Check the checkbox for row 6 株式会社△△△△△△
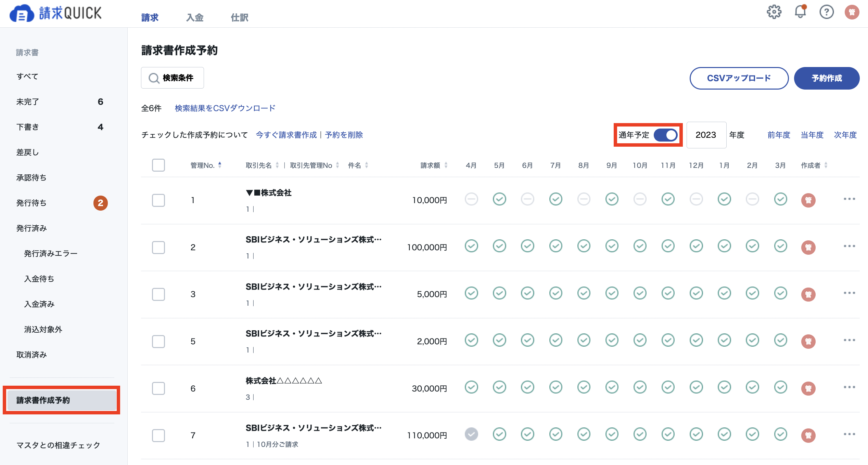The width and height of the screenshot is (868, 465). (x=158, y=388)
